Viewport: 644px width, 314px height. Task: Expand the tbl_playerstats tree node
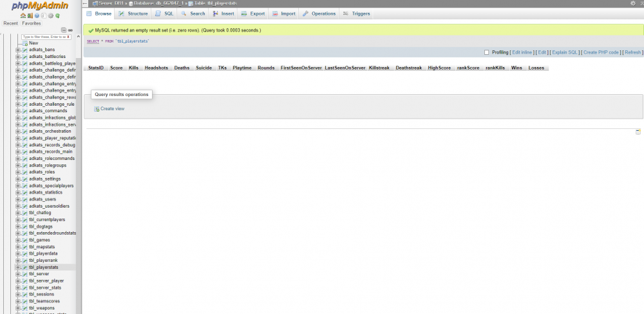(18, 267)
